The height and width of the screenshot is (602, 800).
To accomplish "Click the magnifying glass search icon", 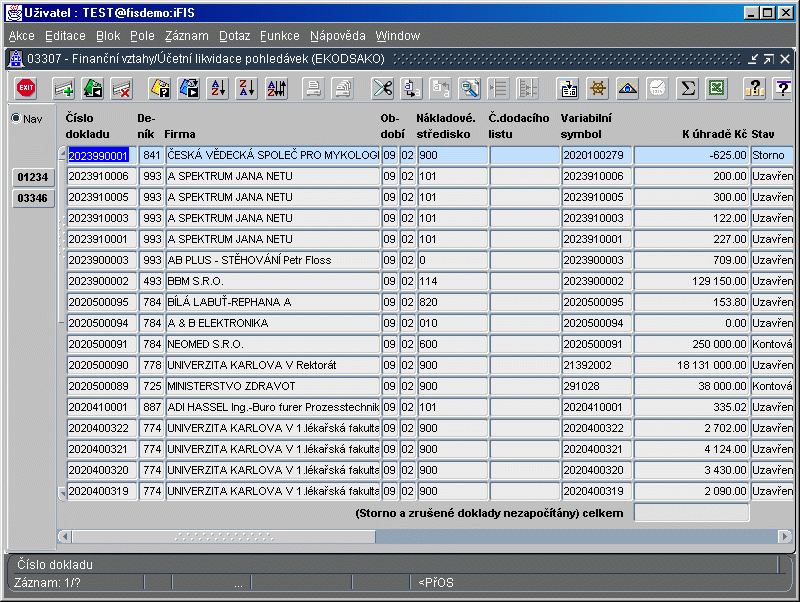I will click(469, 89).
